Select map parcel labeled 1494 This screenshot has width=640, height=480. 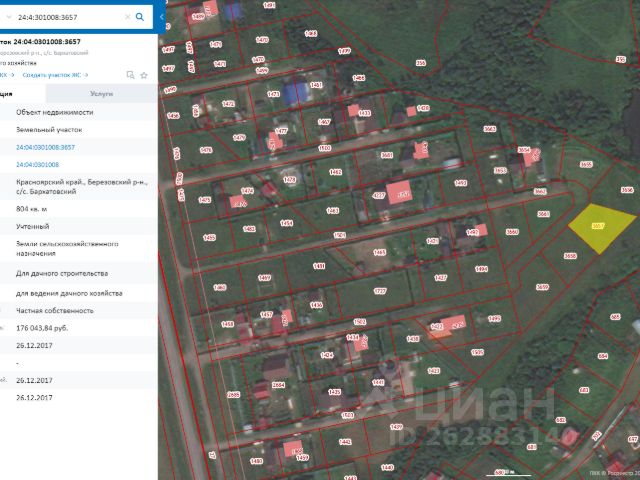(481, 269)
